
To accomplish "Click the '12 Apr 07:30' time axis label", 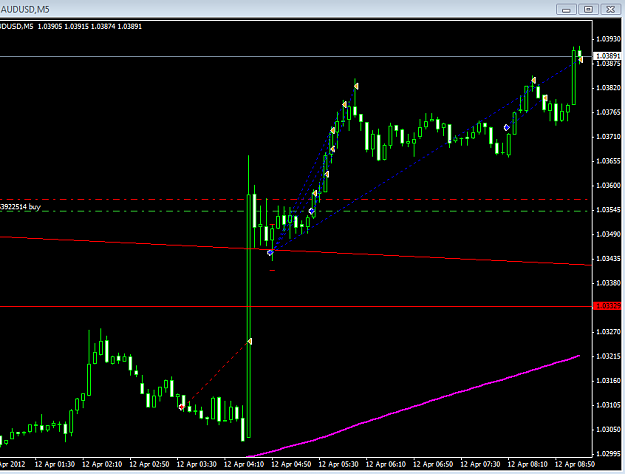I will [480, 464].
